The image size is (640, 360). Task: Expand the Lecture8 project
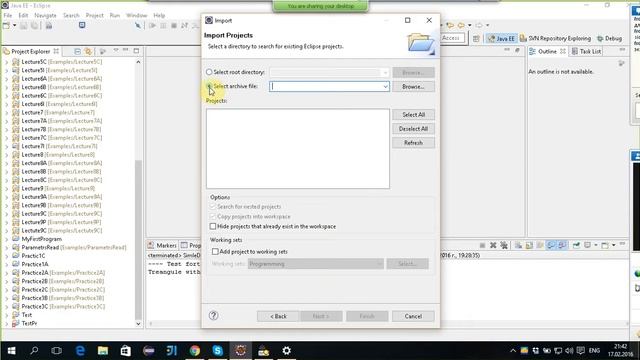click(6, 155)
